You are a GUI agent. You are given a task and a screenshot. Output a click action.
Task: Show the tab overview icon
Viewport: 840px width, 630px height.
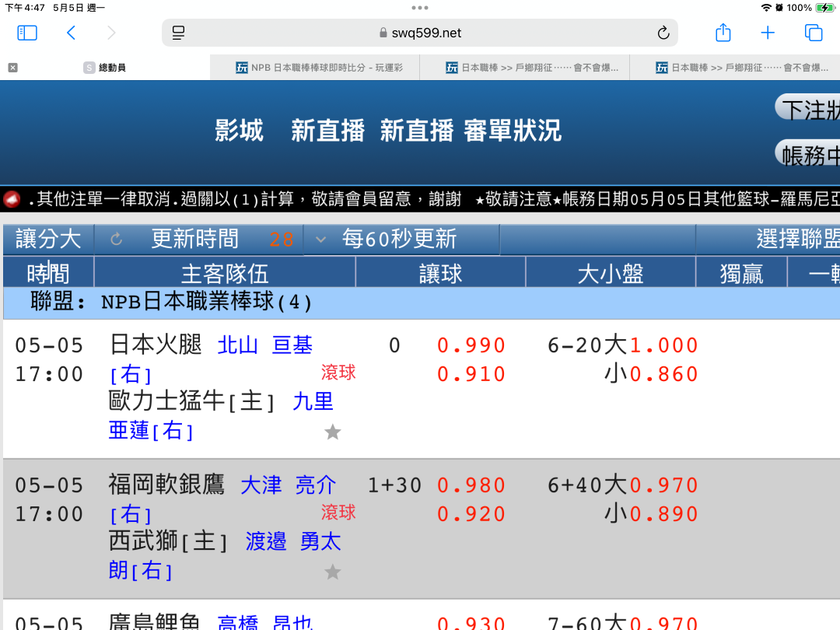[814, 33]
